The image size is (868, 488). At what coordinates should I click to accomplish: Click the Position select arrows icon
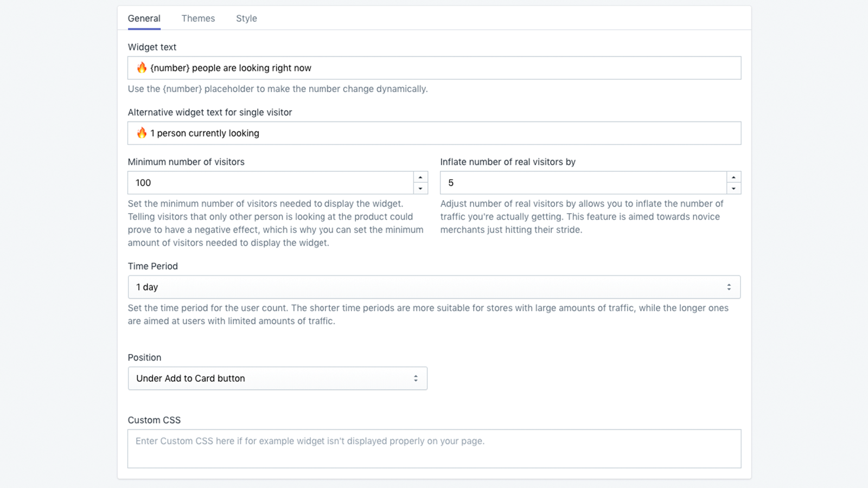[x=416, y=378]
